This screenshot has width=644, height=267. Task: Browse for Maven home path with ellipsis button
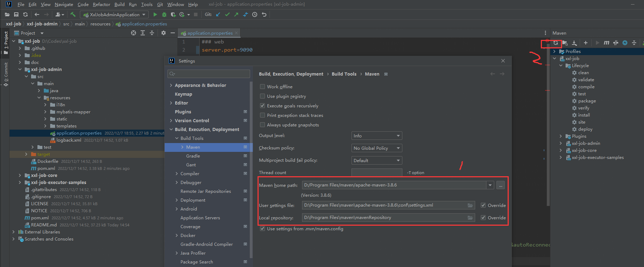[x=501, y=185]
